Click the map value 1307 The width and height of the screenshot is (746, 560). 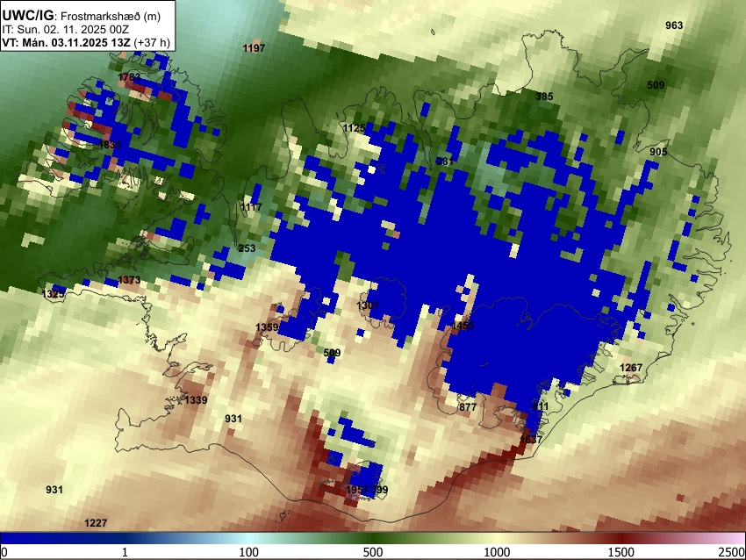(x=368, y=305)
